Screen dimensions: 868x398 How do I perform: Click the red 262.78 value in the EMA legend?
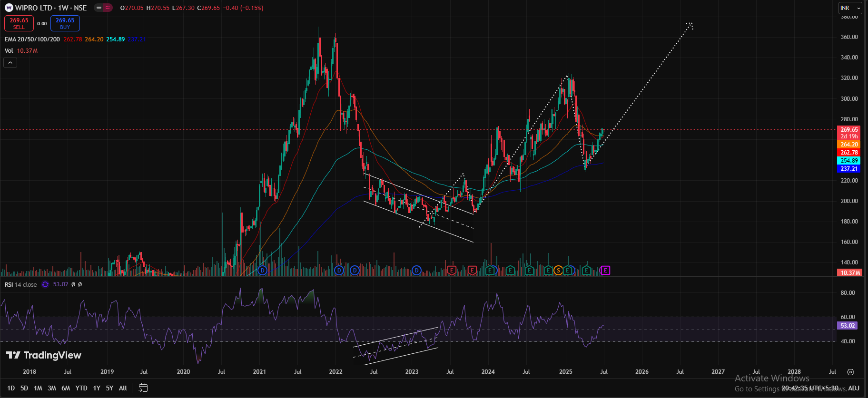pyautogui.click(x=73, y=39)
